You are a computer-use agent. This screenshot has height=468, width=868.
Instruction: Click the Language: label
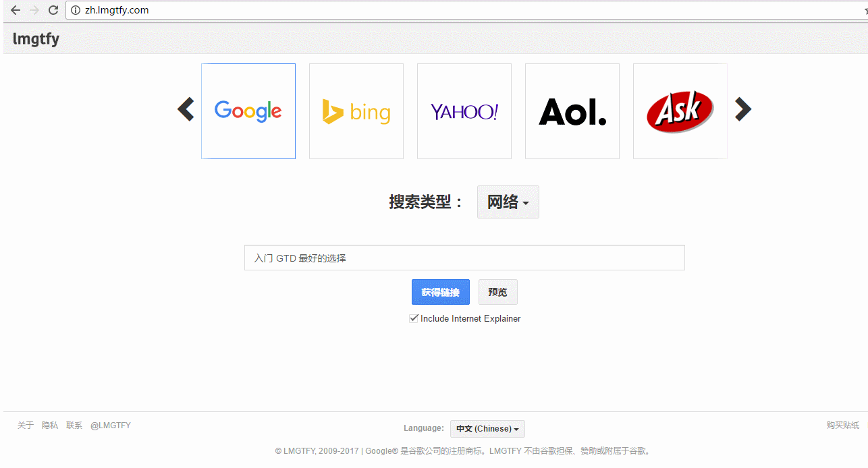pyautogui.click(x=424, y=428)
